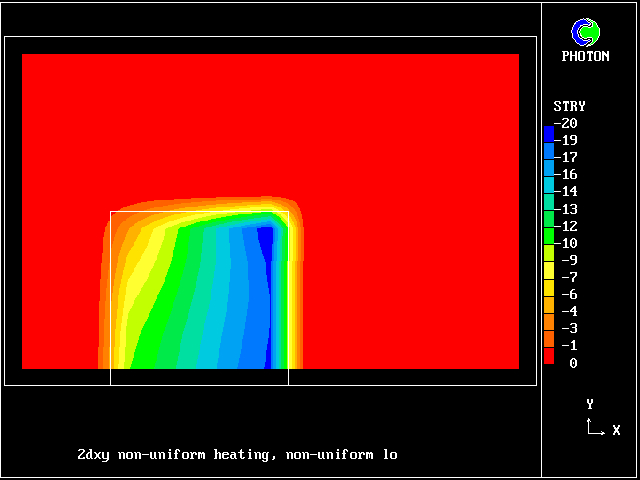Viewport: 640px width, 480px height.
Task: Click the PHOTON logo icon
Action: (585, 32)
